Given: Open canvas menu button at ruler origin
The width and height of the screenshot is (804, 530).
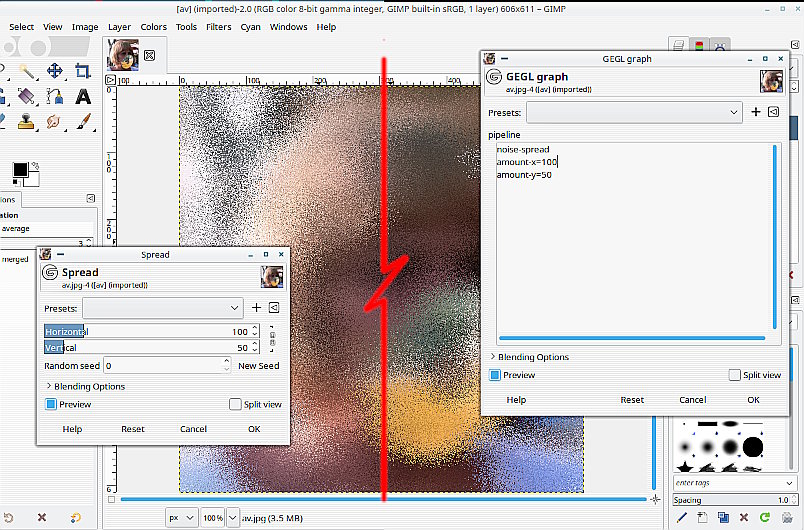Looking at the screenshot, I should (110, 80).
